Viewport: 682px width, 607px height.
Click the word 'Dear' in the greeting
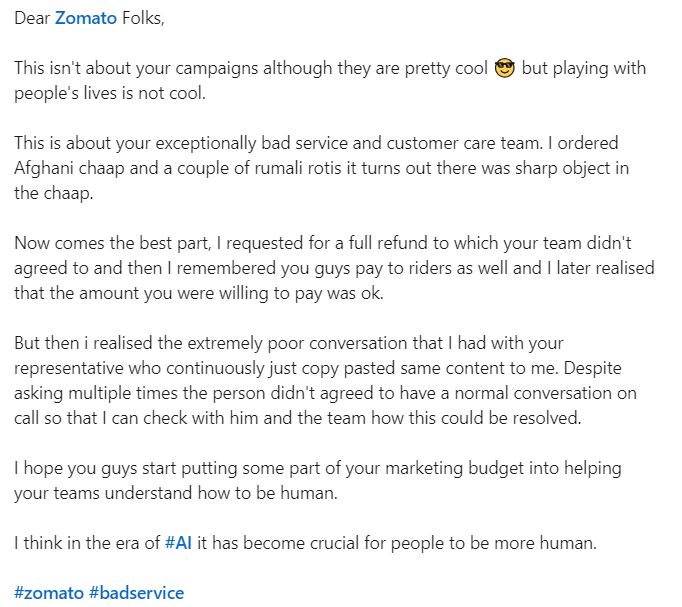tap(32, 18)
